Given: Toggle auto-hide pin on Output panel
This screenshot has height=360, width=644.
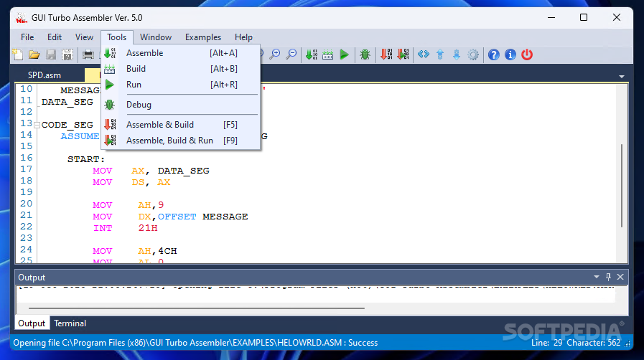Looking at the screenshot, I should pos(608,278).
